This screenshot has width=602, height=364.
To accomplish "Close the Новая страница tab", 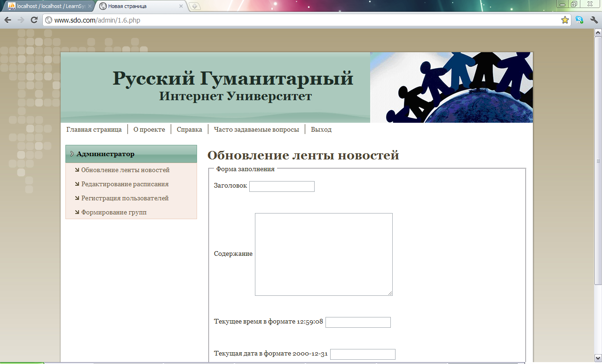I will pyautogui.click(x=181, y=6).
